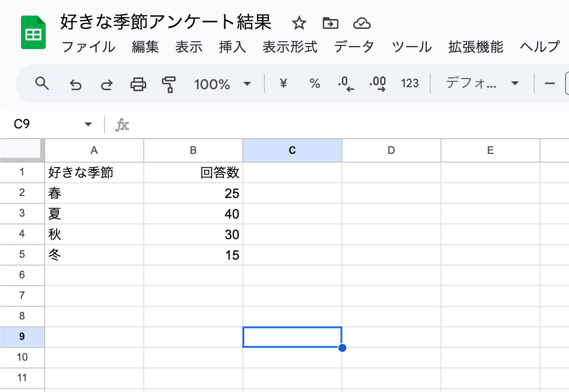The image size is (569, 392).
Task: Check the cloud save status icon
Action: (362, 23)
